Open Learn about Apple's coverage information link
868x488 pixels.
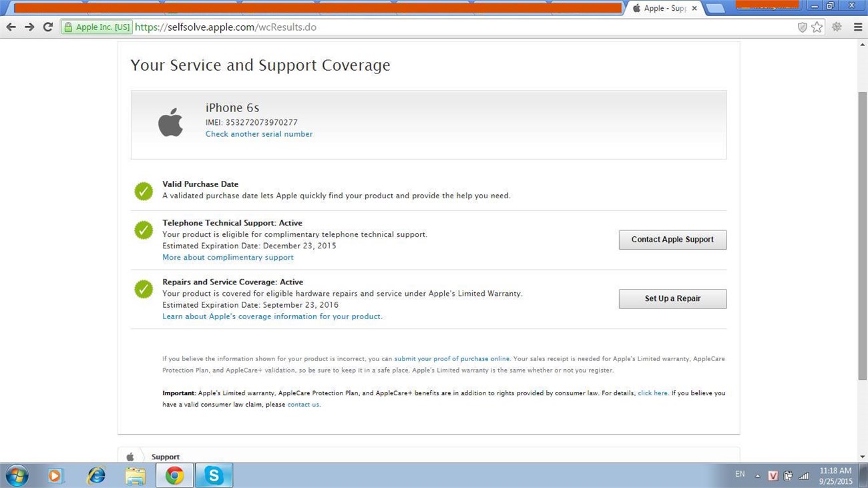click(x=272, y=316)
